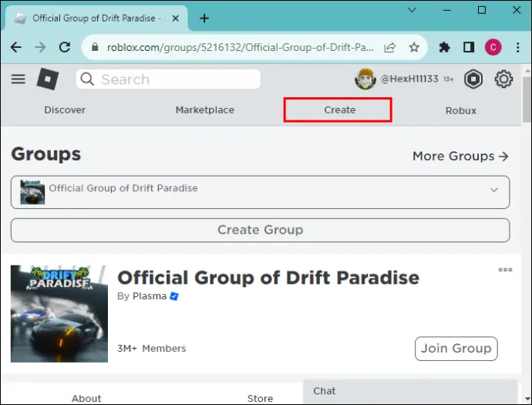The width and height of the screenshot is (532, 405).
Task: Switch to the About tab
Action: coord(86,398)
